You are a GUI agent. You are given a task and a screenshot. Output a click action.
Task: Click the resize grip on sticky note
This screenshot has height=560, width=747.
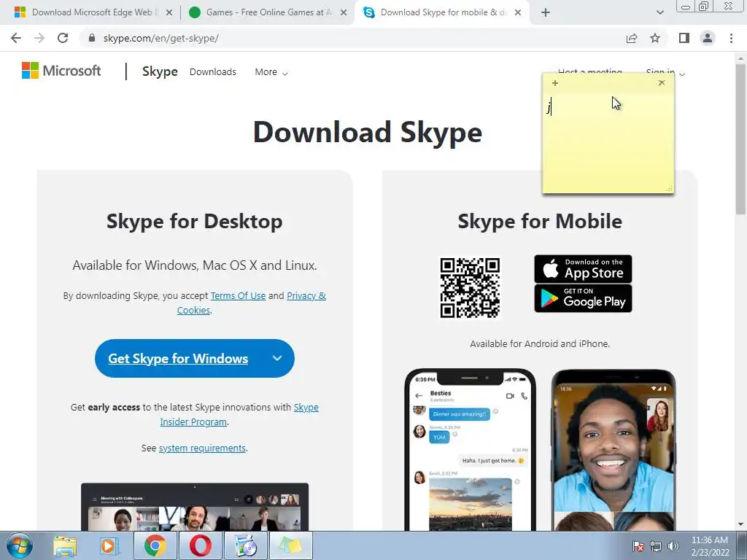pyautogui.click(x=670, y=189)
